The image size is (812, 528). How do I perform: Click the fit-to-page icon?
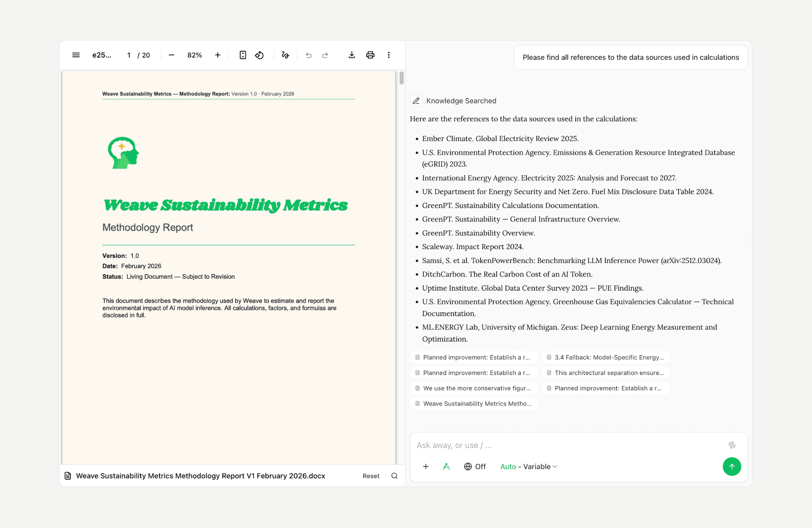[x=242, y=55]
